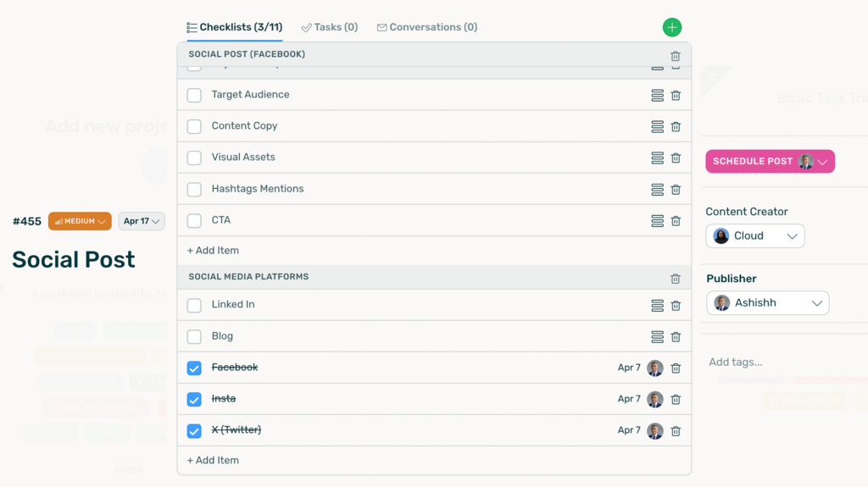Click Add Item under Social Media Platforms
Image resolution: width=868 pixels, height=487 pixels.
click(214, 460)
